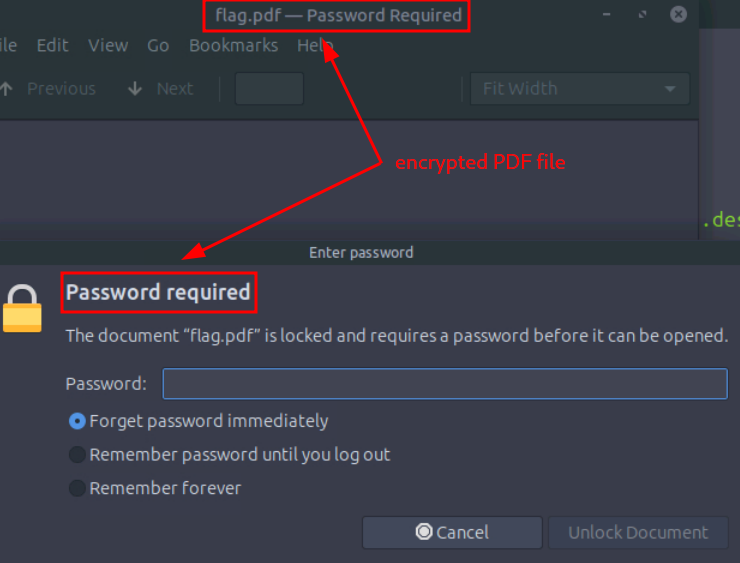This screenshot has width=740, height=563.
Task: Click the Unlock Document button
Action: (x=638, y=533)
